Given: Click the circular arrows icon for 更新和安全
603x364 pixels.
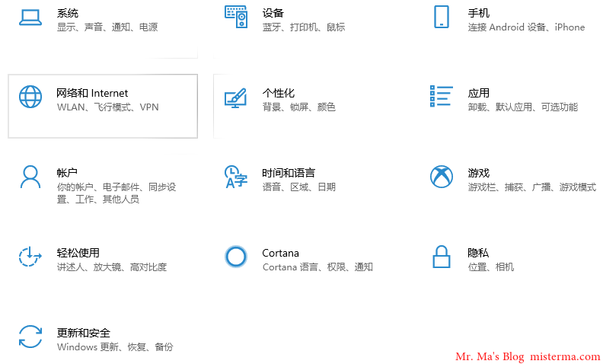Looking at the screenshot, I should (30, 337).
